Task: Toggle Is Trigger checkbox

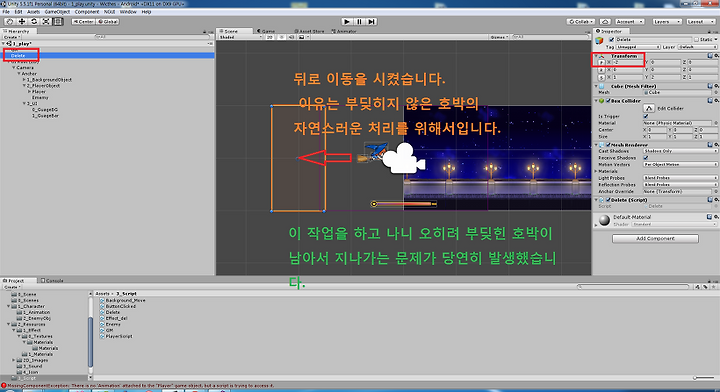Action: (646, 117)
